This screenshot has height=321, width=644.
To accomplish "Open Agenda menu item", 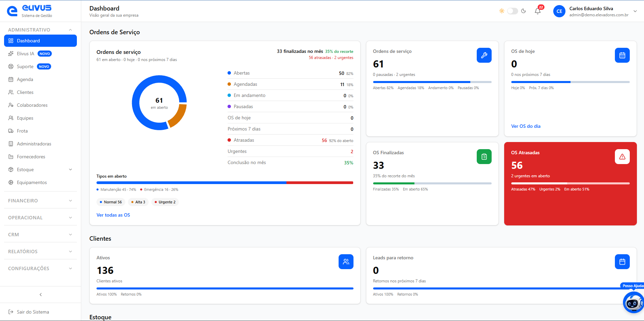I will click(40, 79).
